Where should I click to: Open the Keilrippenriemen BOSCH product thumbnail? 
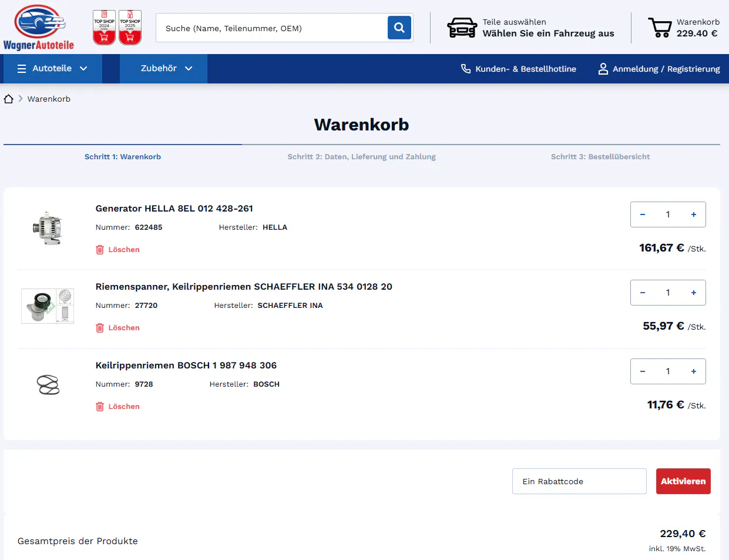(48, 385)
